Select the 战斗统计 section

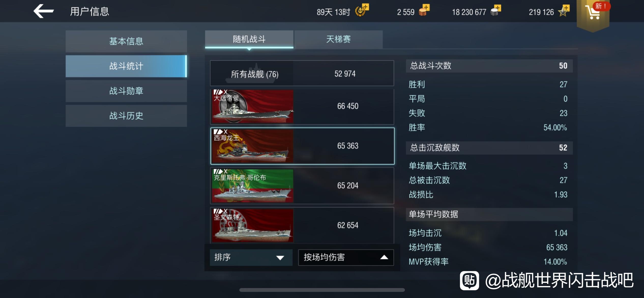click(126, 66)
